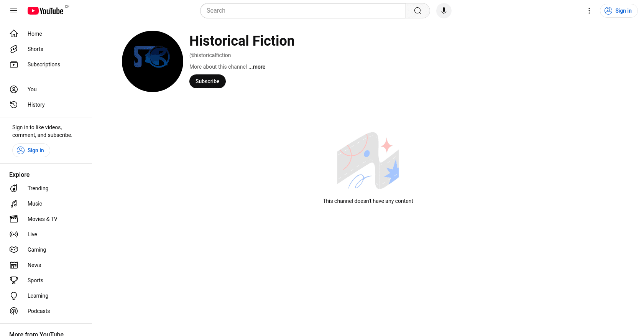Screen dimensions: 644x336
Task: Click the YouTube logo
Action: tap(45, 11)
